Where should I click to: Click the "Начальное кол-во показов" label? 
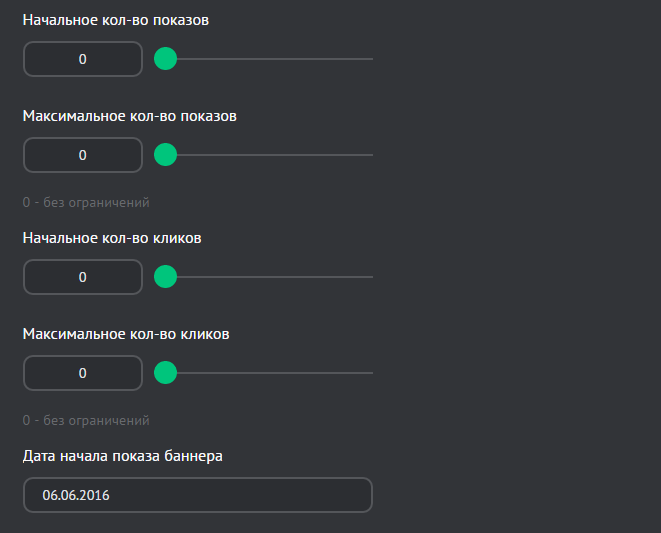coord(116,20)
